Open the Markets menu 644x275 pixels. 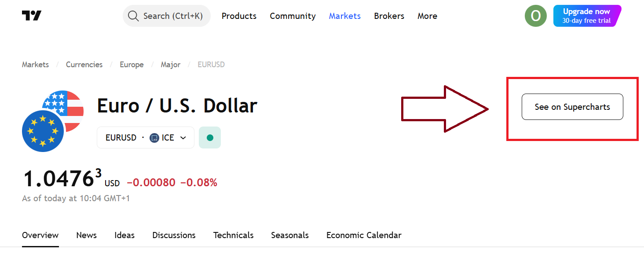coord(344,16)
